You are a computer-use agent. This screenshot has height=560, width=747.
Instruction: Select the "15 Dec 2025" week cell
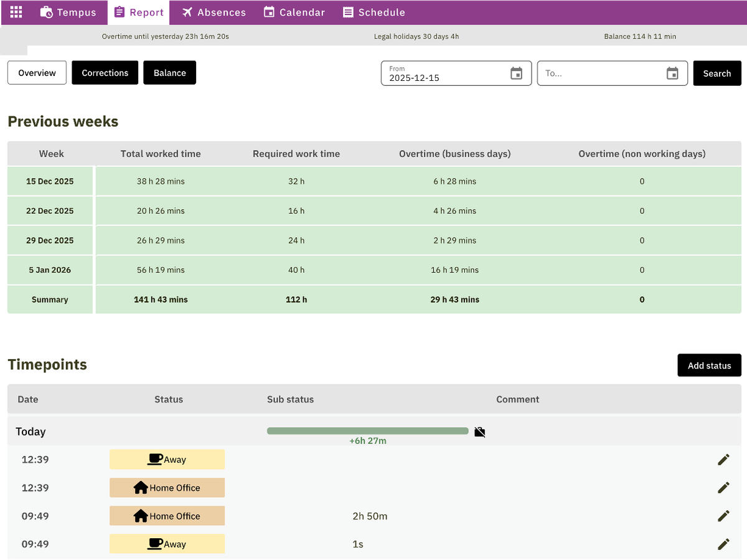tap(50, 181)
